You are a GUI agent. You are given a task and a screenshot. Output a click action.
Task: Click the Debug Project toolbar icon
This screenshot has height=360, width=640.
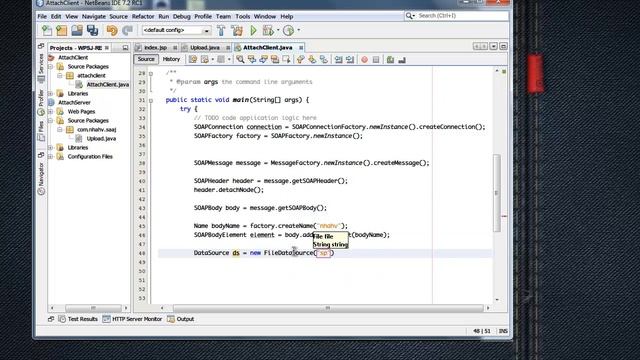pyautogui.click(x=268, y=30)
